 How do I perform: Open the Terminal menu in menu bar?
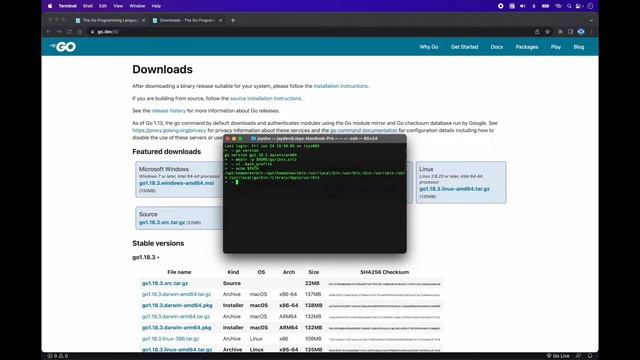point(67,6)
